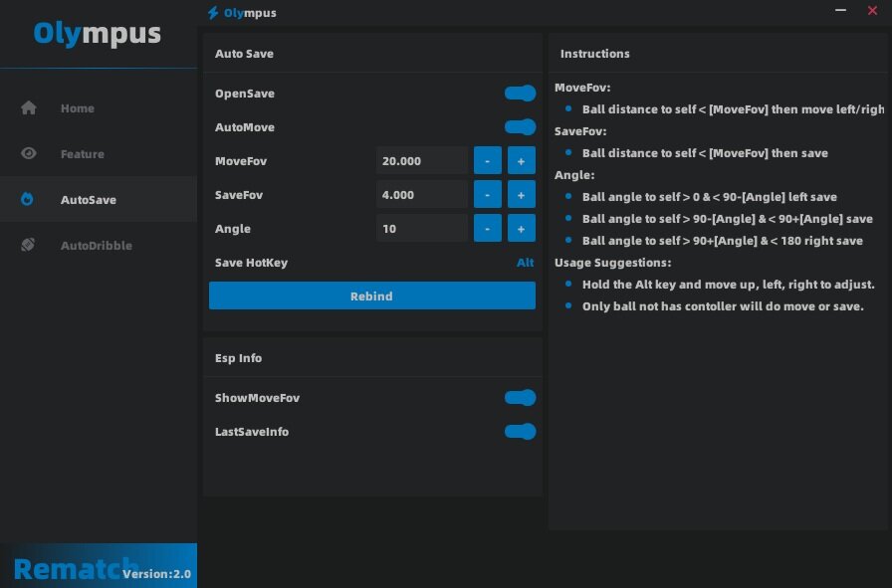
Task: Click the '90+[Angle]] save' middle instruction line
Action: tap(727, 219)
